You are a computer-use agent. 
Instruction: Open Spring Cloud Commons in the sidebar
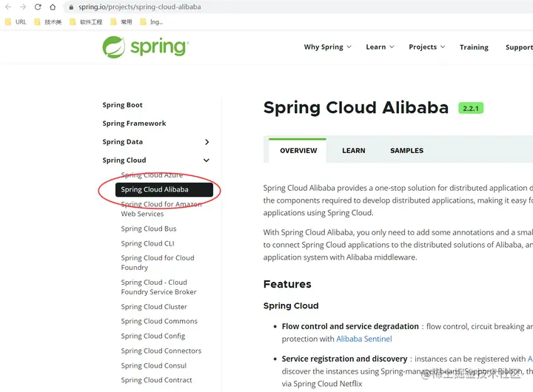pos(159,321)
